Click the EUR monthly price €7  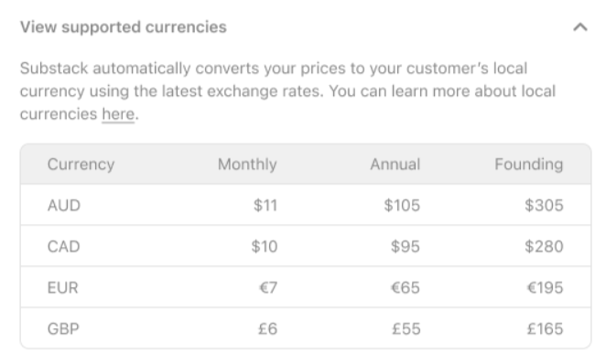click(x=268, y=288)
